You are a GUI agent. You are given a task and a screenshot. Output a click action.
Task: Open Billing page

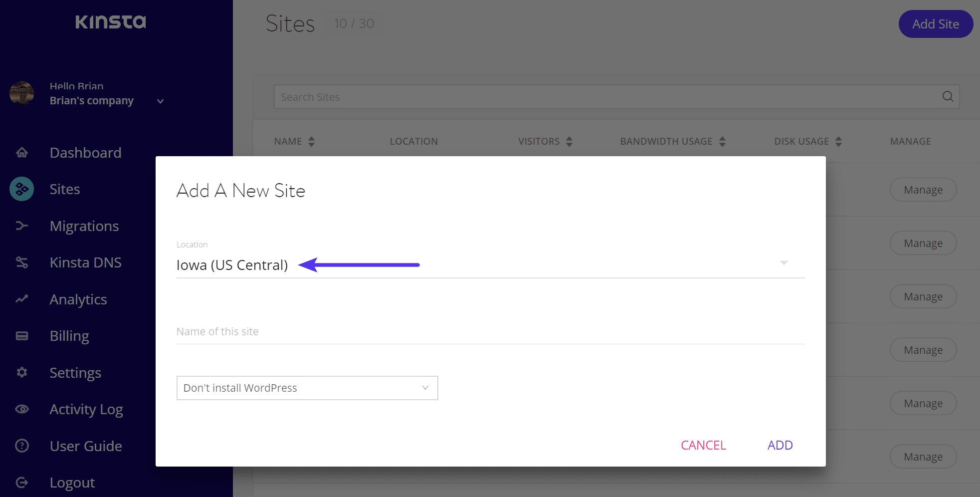pos(69,336)
